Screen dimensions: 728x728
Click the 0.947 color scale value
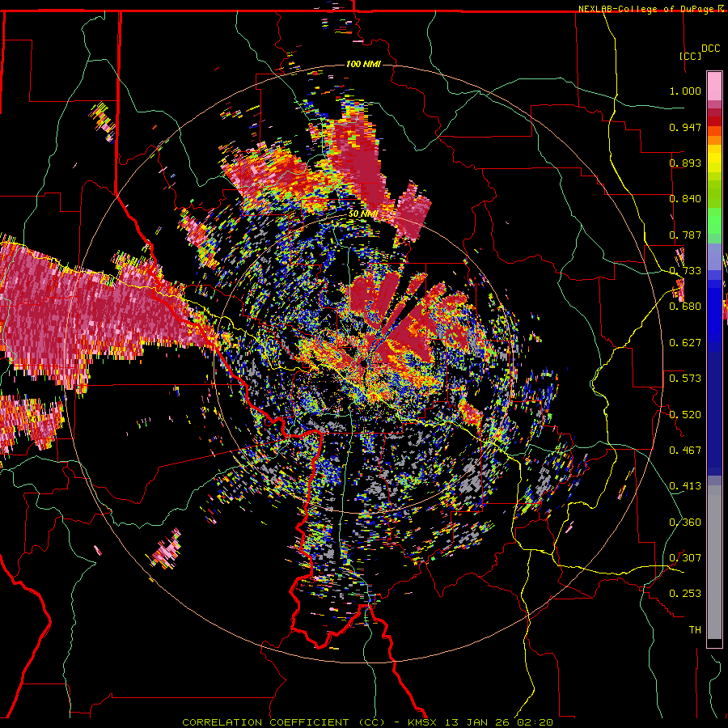(x=685, y=127)
